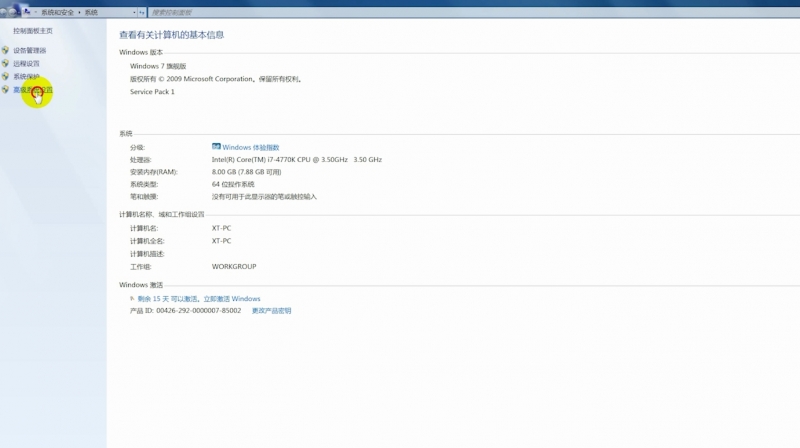Open the Windows 体验指数 link
This screenshot has height=448, width=800.
[251, 147]
